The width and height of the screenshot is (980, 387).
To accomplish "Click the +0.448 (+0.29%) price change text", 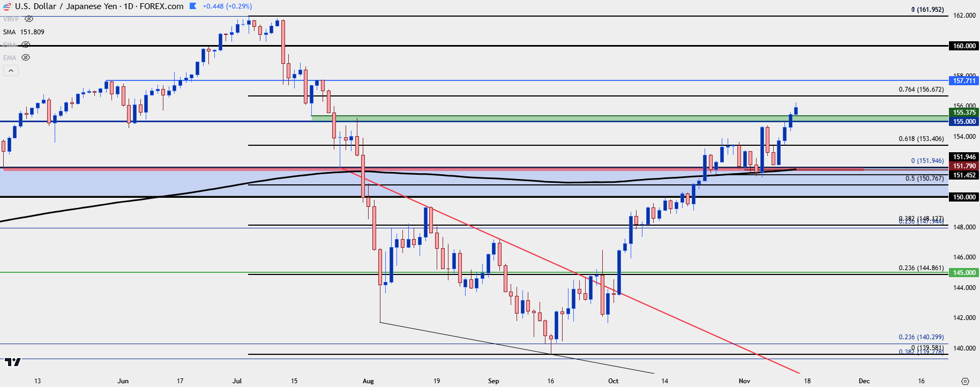I will tap(227, 6).
